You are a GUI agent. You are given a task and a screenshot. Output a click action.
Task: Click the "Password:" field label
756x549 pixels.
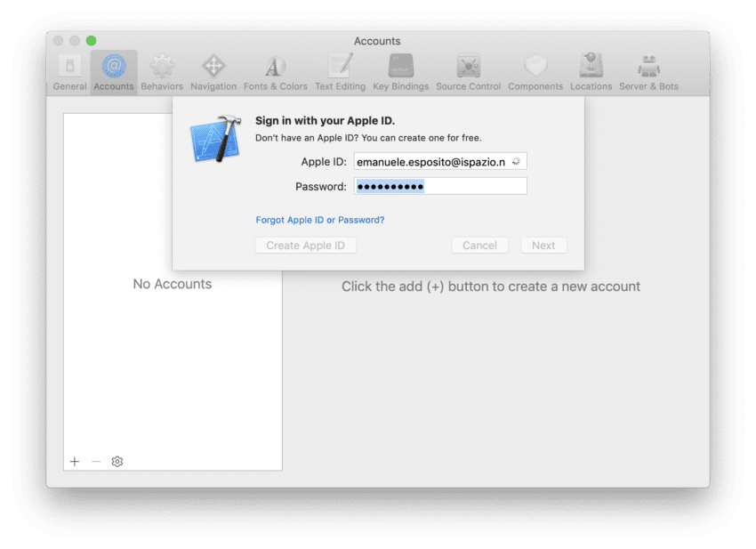click(320, 187)
